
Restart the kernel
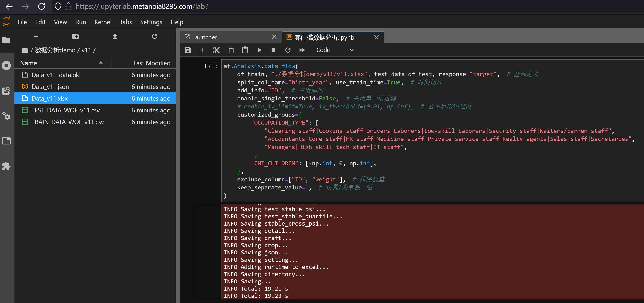[288, 50]
